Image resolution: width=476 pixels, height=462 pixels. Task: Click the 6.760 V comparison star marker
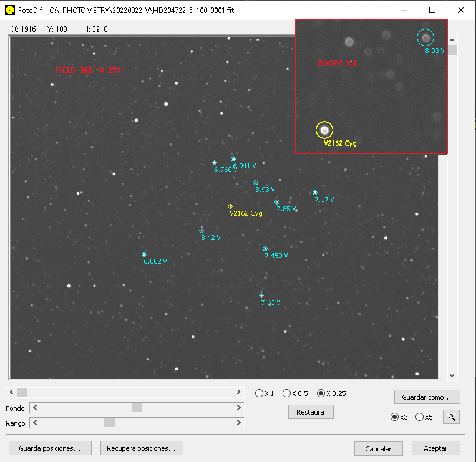point(215,163)
